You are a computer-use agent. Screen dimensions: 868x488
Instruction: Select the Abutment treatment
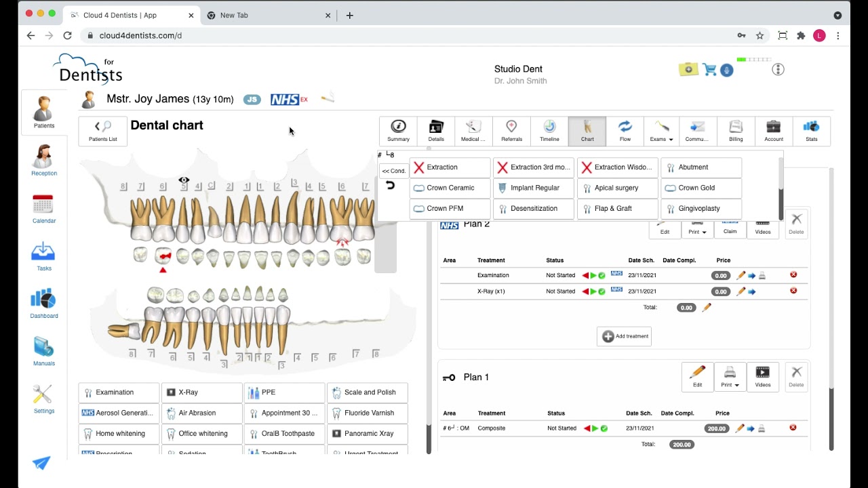click(x=701, y=167)
